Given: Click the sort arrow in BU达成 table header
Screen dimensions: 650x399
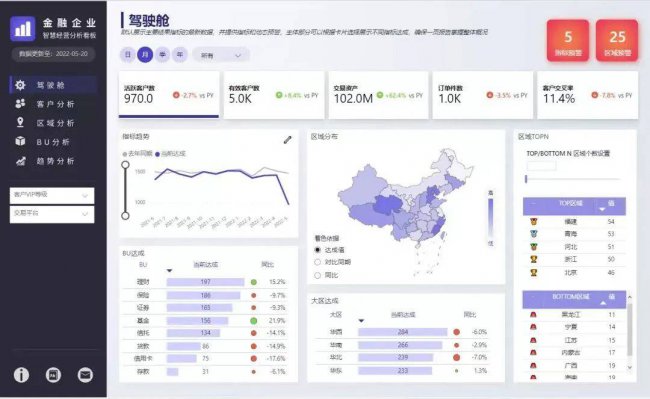Looking at the screenshot, I should click(x=169, y=271).
